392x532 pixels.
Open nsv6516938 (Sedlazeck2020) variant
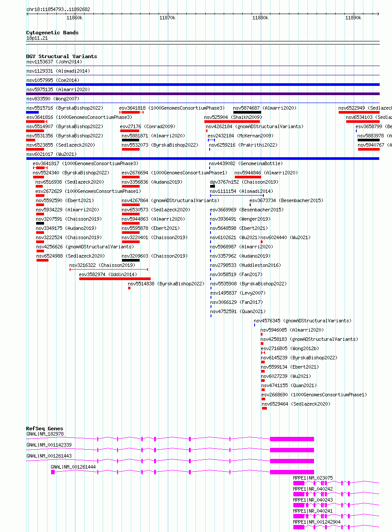pos(70,182)
